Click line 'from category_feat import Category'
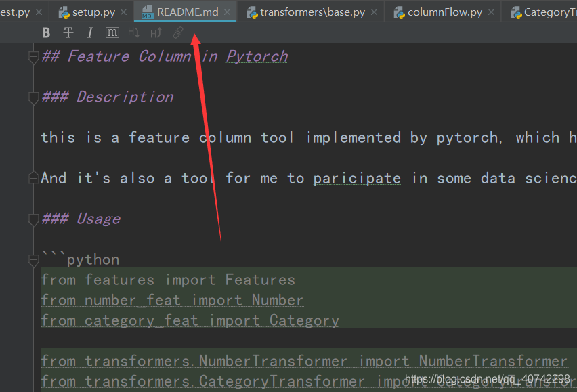Image resolution: width=577 pixels, height=392 pixels. [x=190, y=320]
